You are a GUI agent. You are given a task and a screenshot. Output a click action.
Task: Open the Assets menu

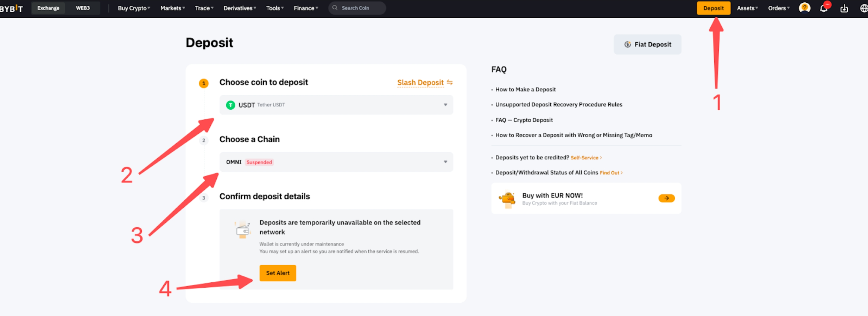[x=747, y=8]
